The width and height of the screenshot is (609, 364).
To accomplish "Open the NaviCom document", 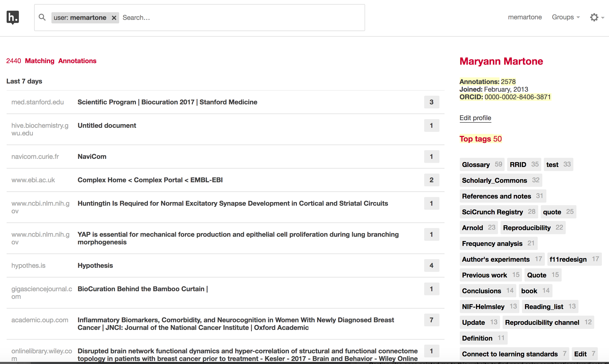I will [x=92, y=157].
